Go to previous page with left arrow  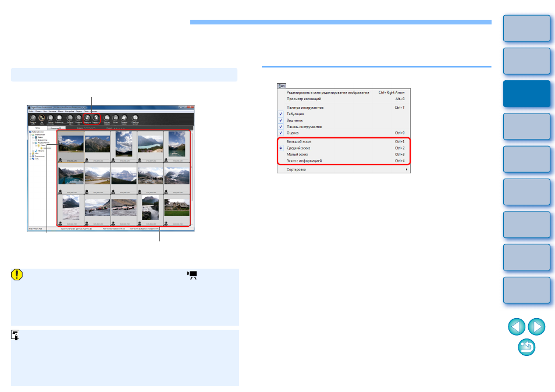517,326
